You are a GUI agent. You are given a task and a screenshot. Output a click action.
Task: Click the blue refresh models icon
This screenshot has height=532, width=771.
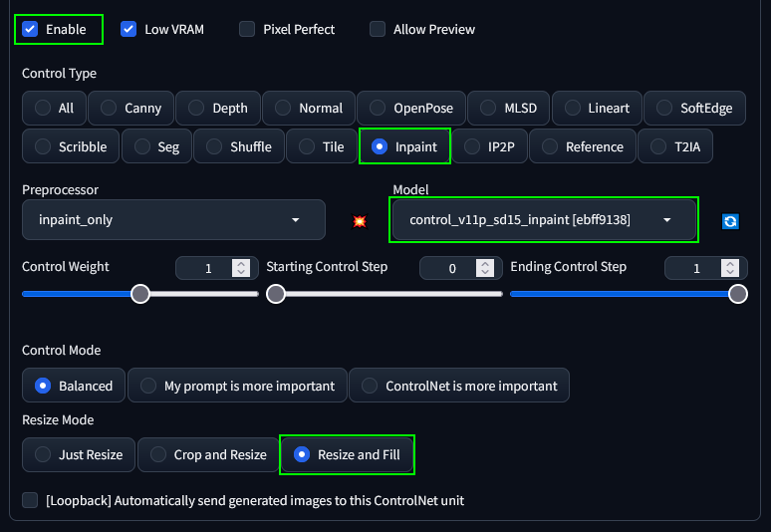tap(730, 221)
